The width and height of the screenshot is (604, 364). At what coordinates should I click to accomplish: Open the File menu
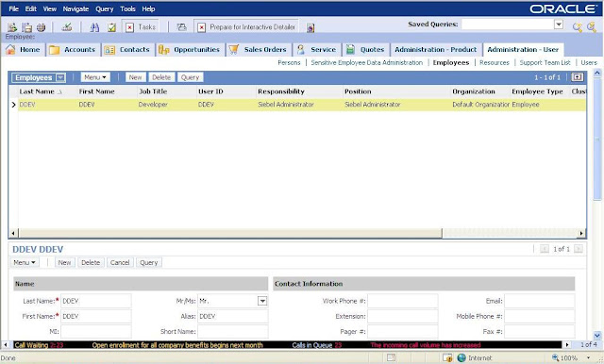pyautogui.click(x=13, y=8)
